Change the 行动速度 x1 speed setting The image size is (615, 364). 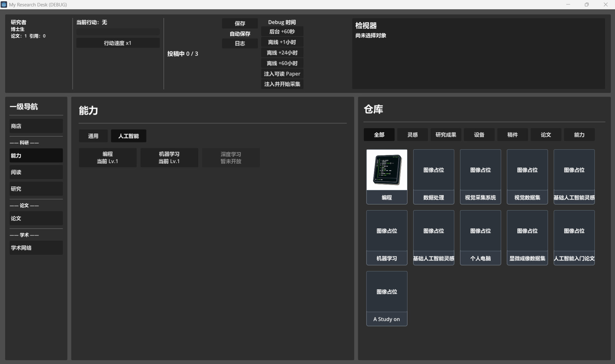(x=118, y=43)
